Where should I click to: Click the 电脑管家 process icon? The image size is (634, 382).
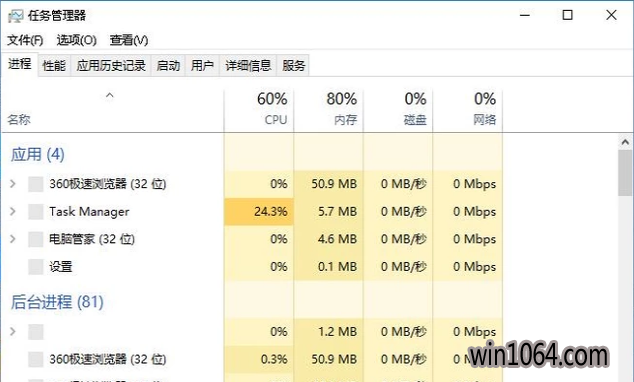(36, 239)
